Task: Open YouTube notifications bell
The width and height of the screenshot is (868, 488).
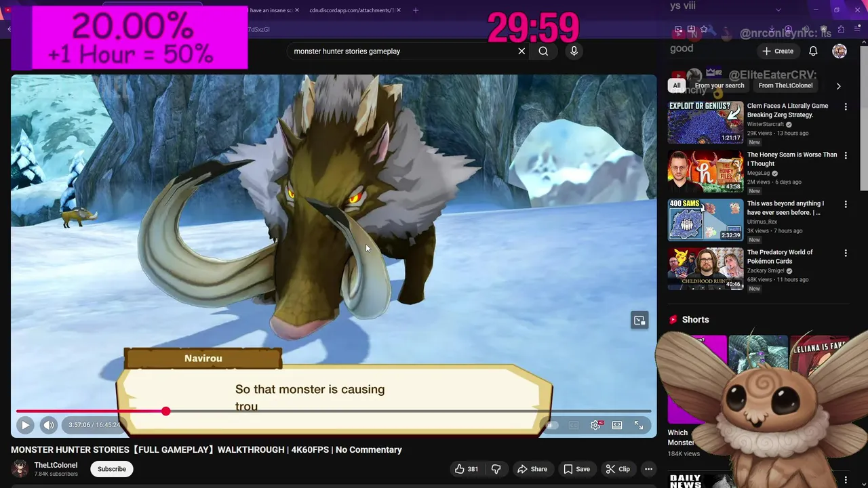Action: pos(813,51)
